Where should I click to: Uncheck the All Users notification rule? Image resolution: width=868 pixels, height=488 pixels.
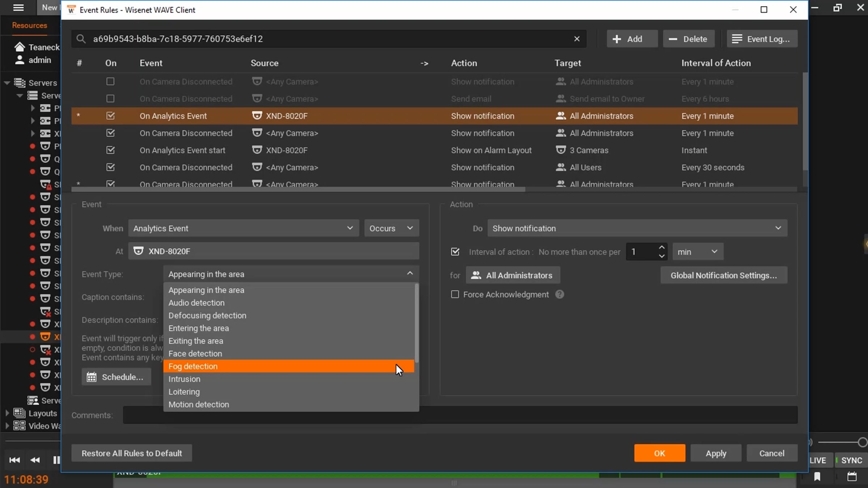click(x=110, y=167)
